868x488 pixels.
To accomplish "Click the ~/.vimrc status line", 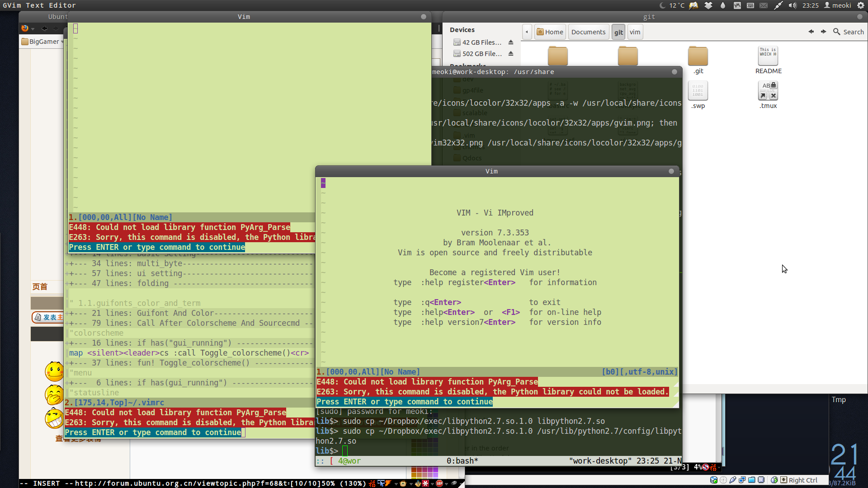I will tap(189, 402).
